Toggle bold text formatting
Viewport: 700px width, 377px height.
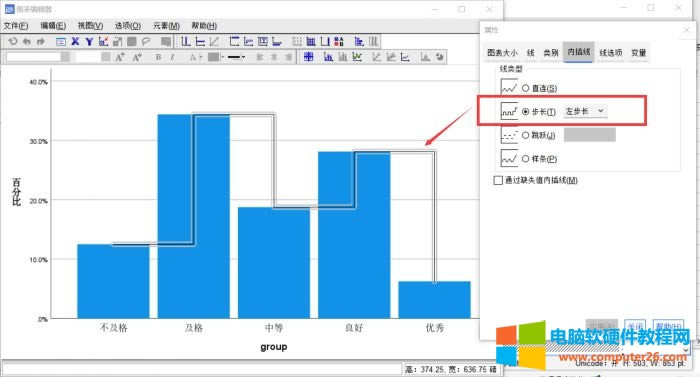158,57
